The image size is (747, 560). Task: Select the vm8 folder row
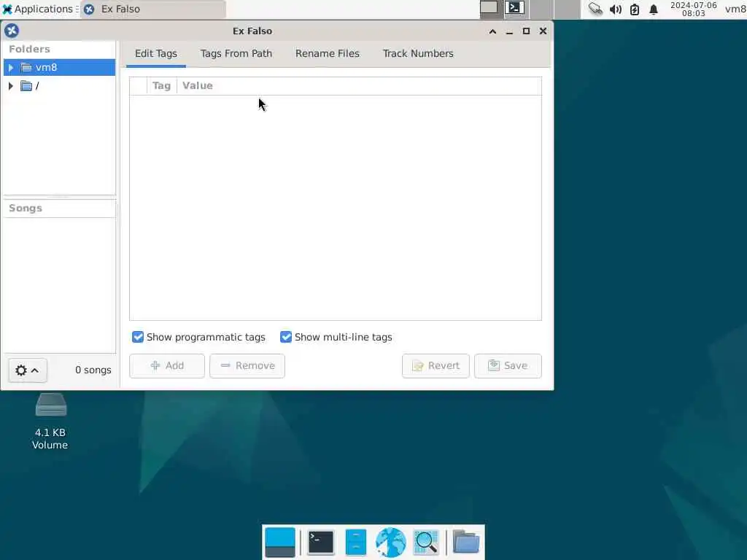click(x=59, y=68)
